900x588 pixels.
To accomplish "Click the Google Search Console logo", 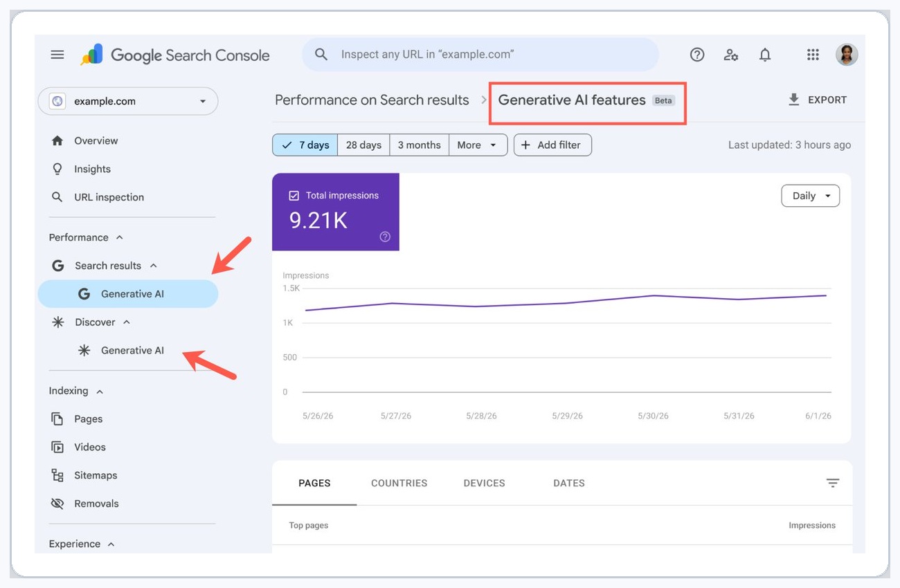I will [x=175, y=55].
